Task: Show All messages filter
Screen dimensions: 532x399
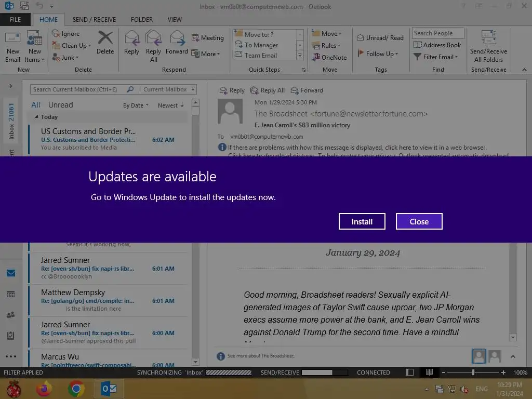Action: click(36, 105)
